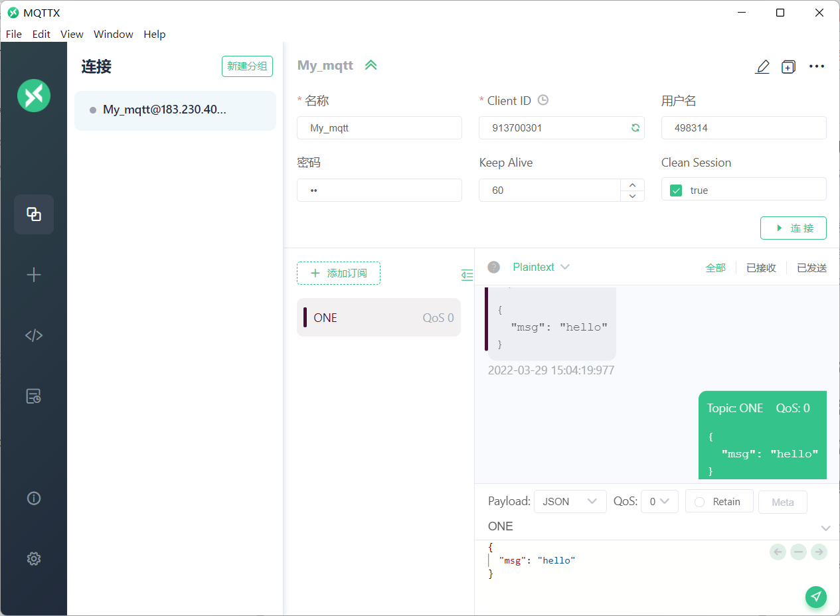Click the Client ID input field
840x616 pixels.
562,128
